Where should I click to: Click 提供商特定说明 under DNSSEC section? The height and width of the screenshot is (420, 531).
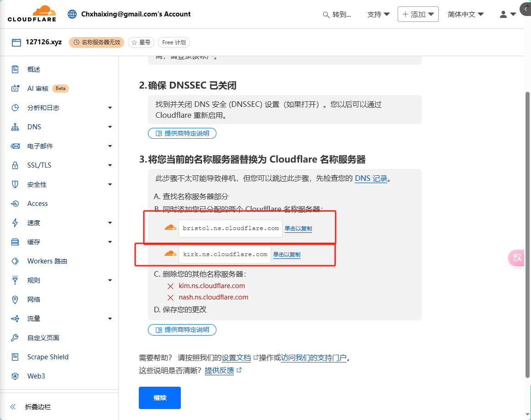click(x=182, y=133)
